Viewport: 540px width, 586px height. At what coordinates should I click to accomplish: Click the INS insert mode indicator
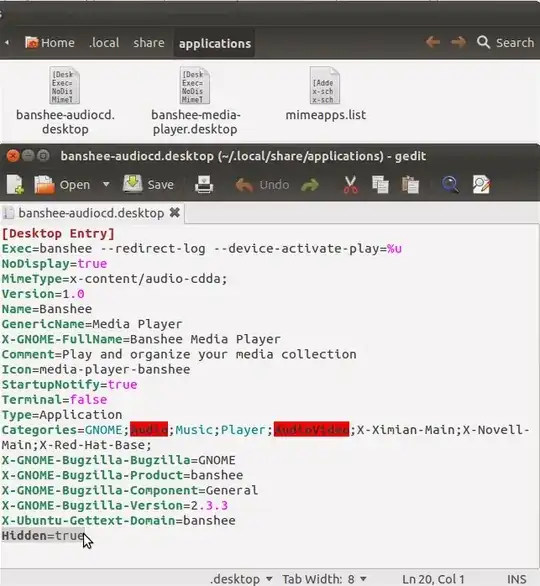point(516,579)
